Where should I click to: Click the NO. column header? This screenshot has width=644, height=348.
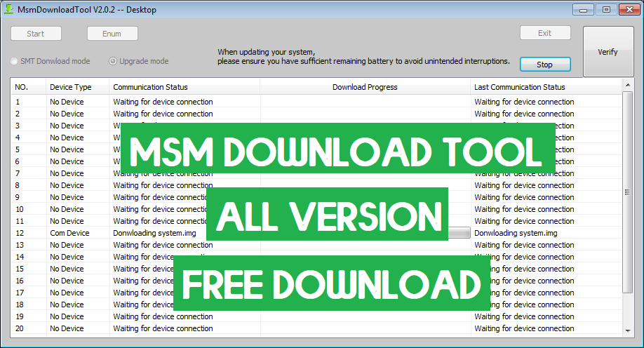[x=28, y=87]
